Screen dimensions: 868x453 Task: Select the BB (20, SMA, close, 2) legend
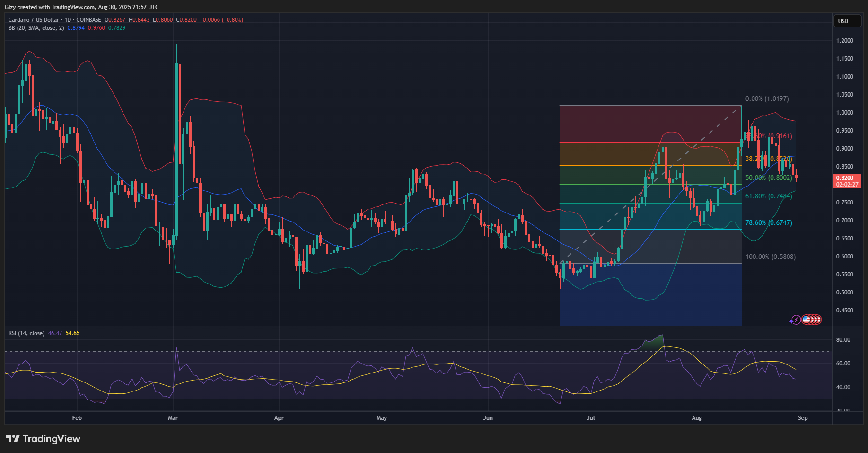click(x=36, y=28)
